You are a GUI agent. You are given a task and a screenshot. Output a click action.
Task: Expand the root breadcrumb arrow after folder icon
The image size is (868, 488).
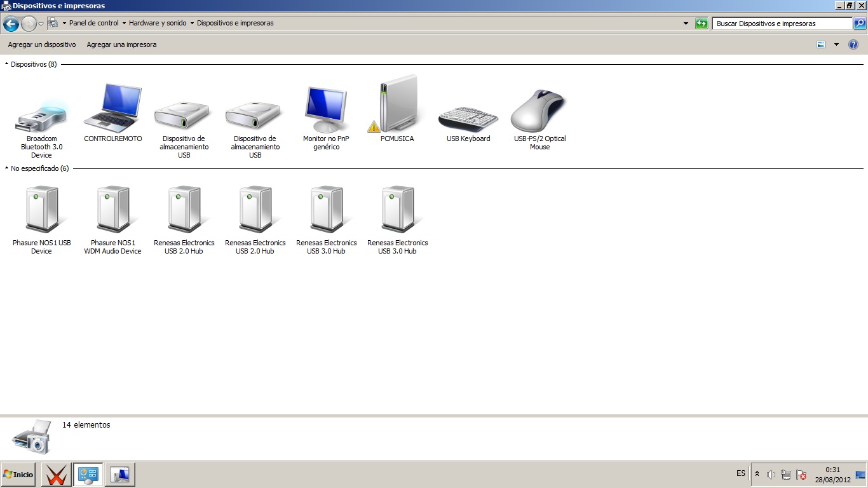pos(64,23)
